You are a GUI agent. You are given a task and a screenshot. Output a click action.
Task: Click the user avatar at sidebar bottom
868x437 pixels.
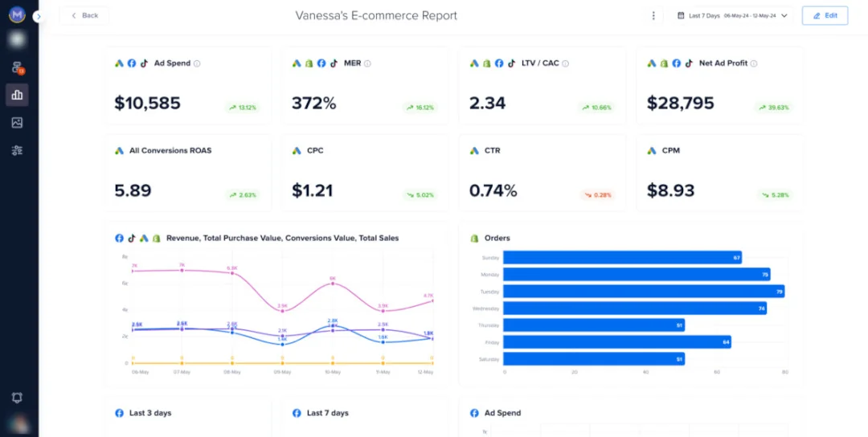click(17, 424)
